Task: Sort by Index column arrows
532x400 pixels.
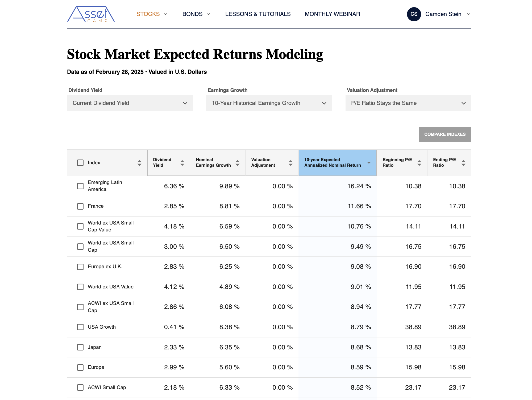Action: pos(139,163)
